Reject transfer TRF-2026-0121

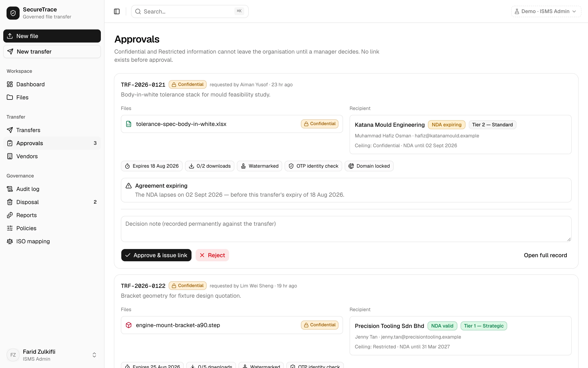pyautogui.click(x=212, y=255)
